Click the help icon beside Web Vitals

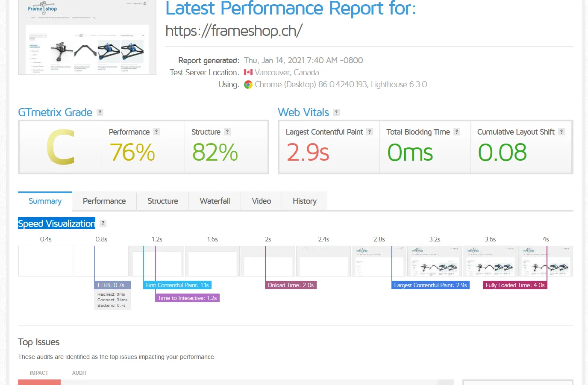coord(336,112)
